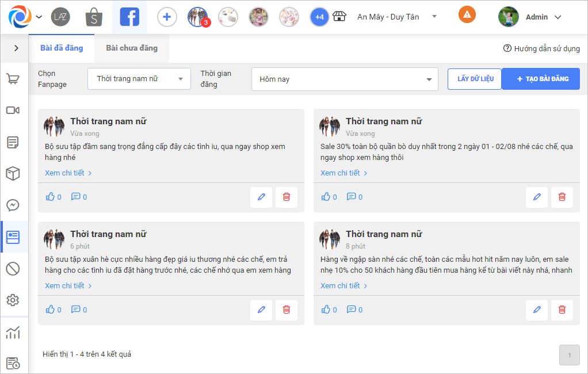Expand the left sidebar with chevron

pyautogui.click(x=16, y=48)
